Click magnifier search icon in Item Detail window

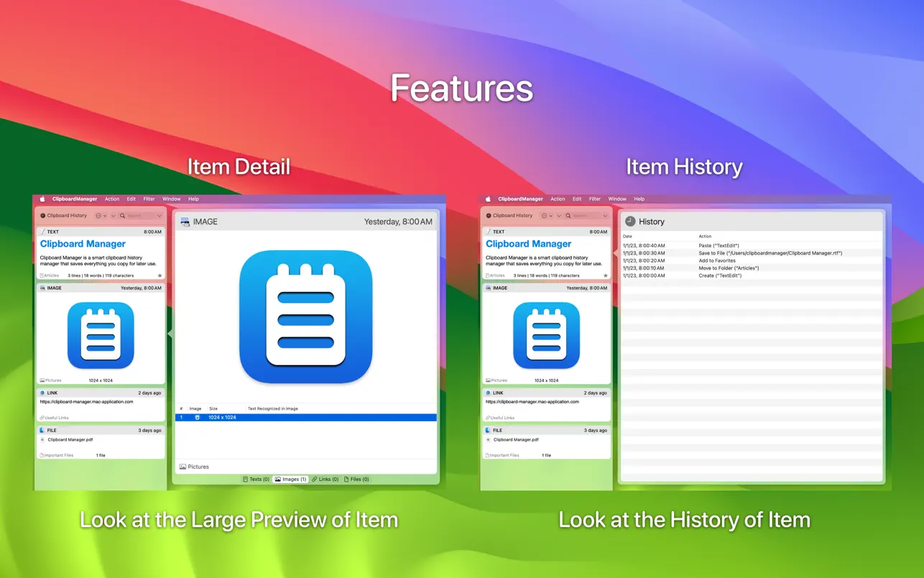tap(123, 216)
